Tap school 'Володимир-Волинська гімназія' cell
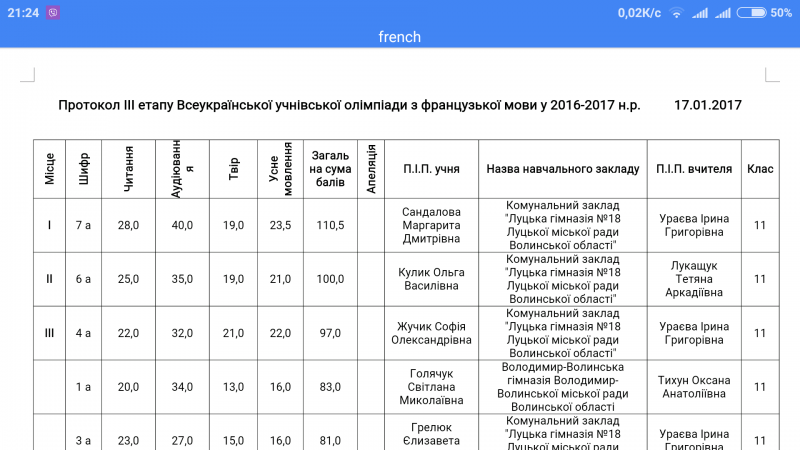800x450 pixels. tap(563, 387)
